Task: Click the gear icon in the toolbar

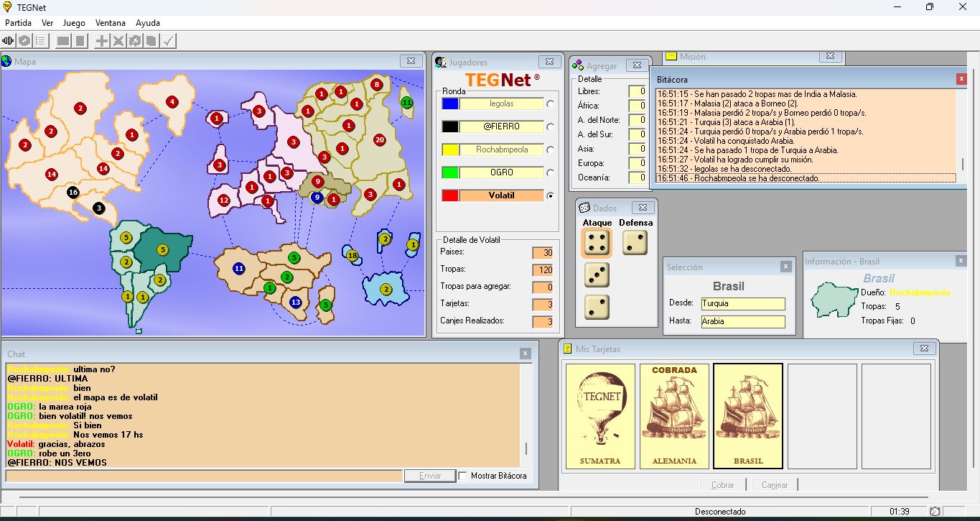Action: [135, 41]
